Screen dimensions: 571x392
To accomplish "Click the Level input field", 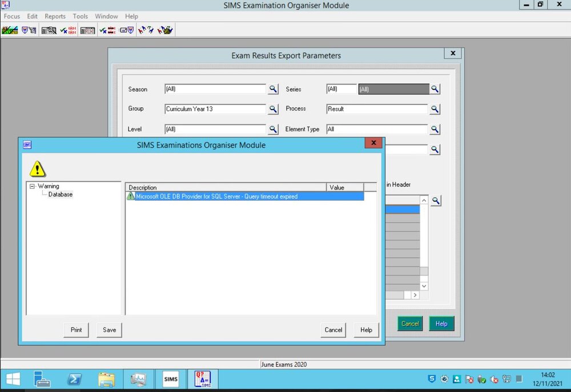I will point(215,129).
